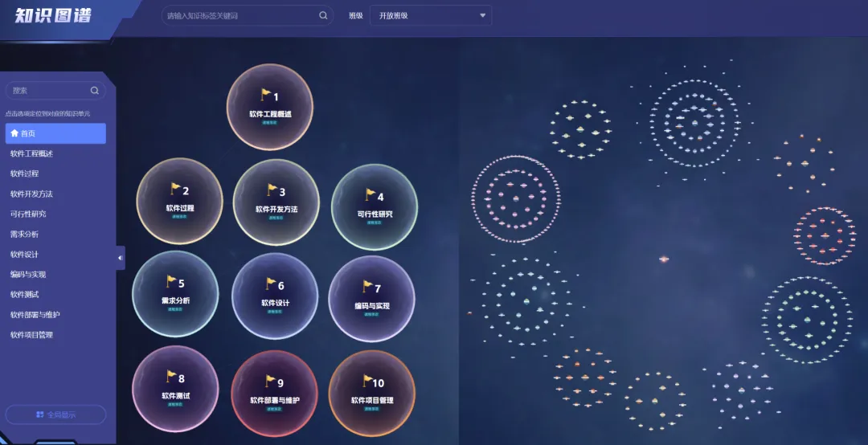Open bubble 5 需求分析

175,294
